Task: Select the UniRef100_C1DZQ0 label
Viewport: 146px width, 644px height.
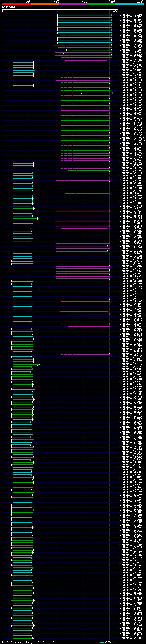Action: click(131, 60)
